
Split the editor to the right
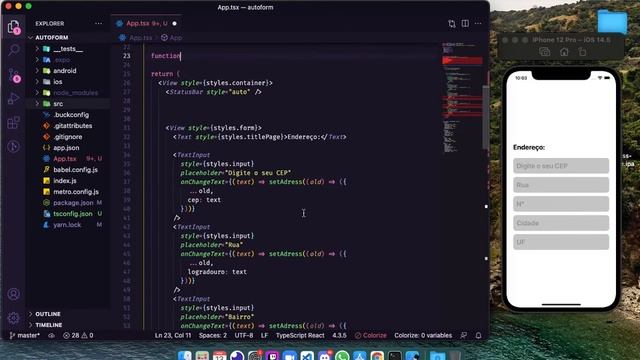point(465,24)
